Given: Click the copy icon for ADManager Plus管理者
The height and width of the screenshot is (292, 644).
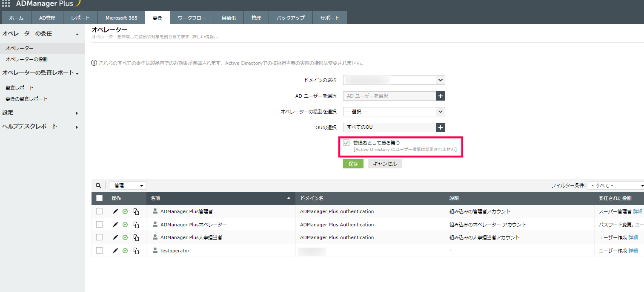Looking at the screenshot, I should tap(136, 211).
